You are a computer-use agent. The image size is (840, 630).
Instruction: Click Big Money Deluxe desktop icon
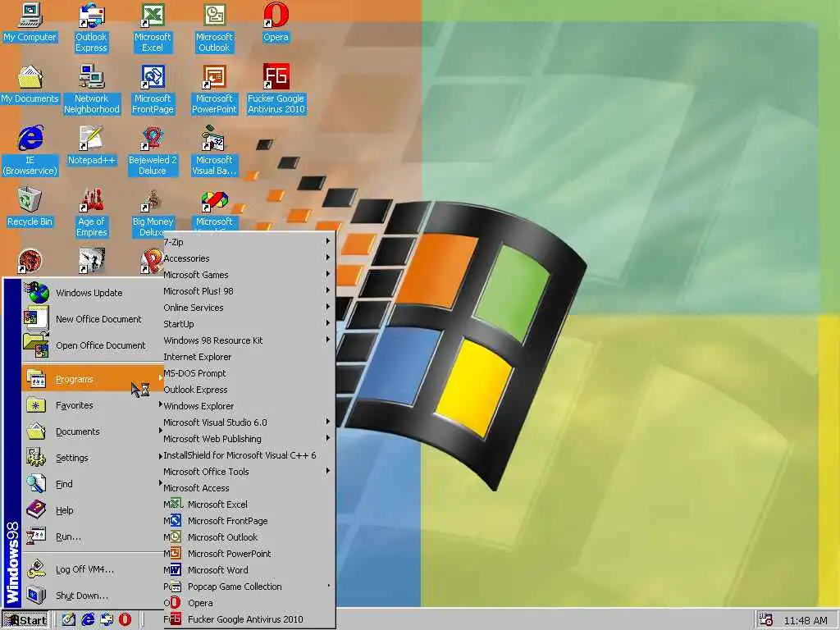(153, 212)
